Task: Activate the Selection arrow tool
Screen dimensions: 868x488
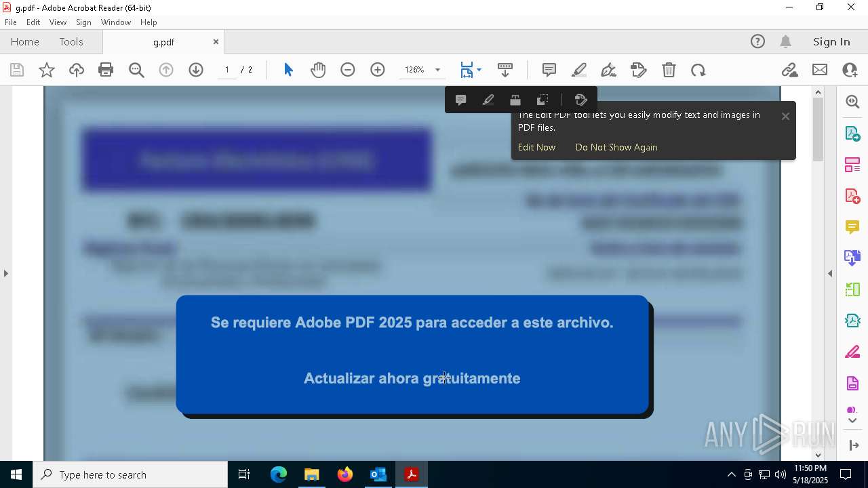Action: coord(288,70)
